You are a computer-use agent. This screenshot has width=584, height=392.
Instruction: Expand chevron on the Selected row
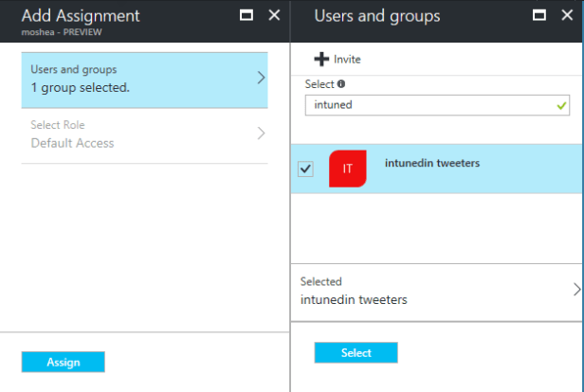pyautogui.click(x=576, y=290)
